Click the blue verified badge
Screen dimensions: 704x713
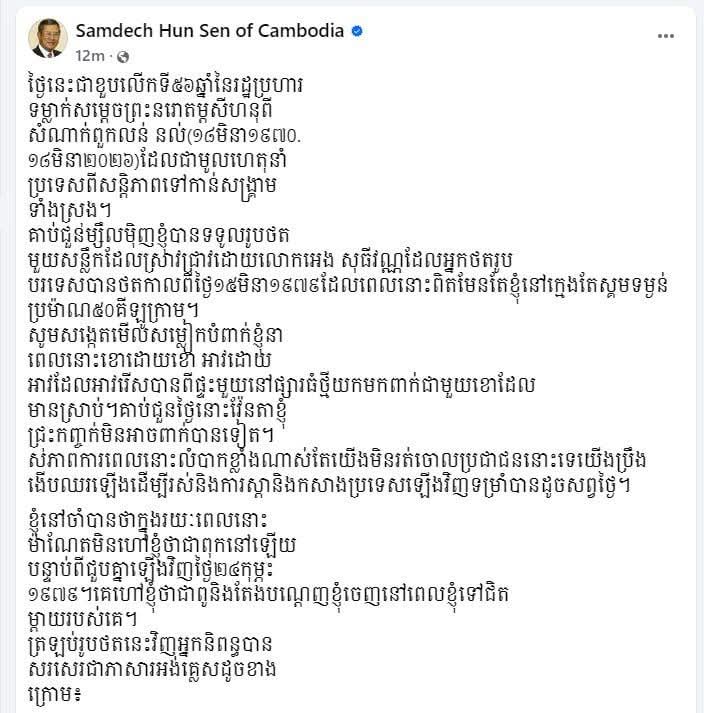357,31
